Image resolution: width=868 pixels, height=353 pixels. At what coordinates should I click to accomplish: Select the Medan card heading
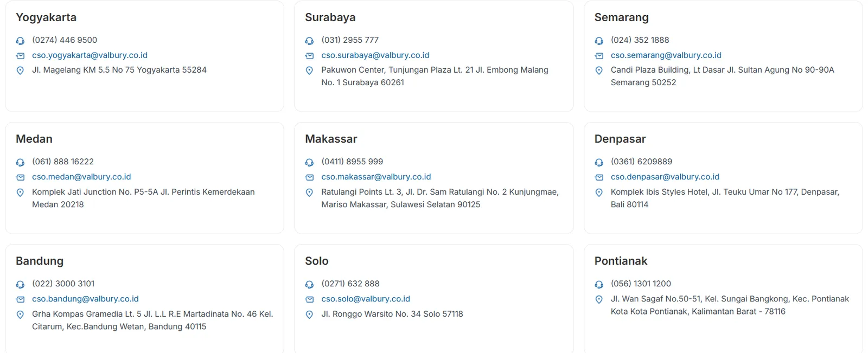coord(34,139)
